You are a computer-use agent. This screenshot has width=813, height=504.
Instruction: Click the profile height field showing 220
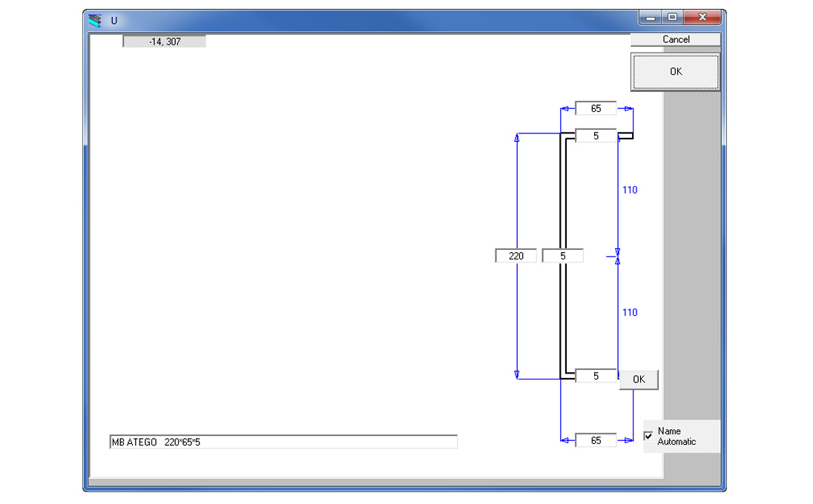click(x=516, y=256)
